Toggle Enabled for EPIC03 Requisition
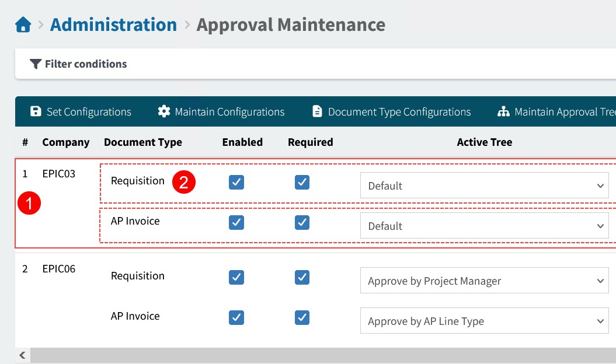 (236, 182)
